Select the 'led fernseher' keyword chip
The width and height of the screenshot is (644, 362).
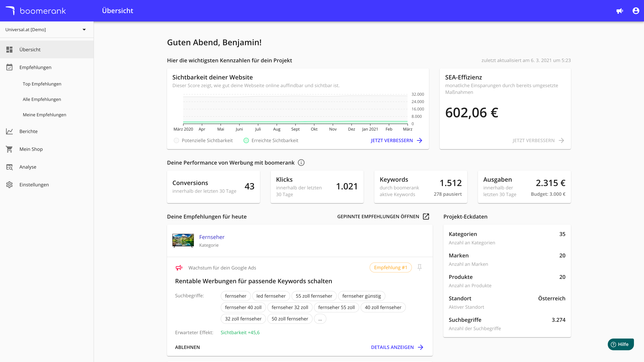pos(271,296)
